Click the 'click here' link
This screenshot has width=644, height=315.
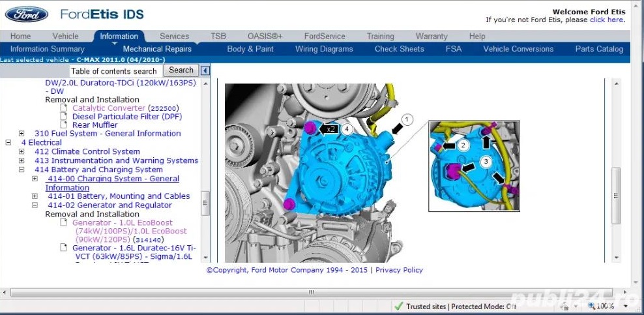[607, 20]
